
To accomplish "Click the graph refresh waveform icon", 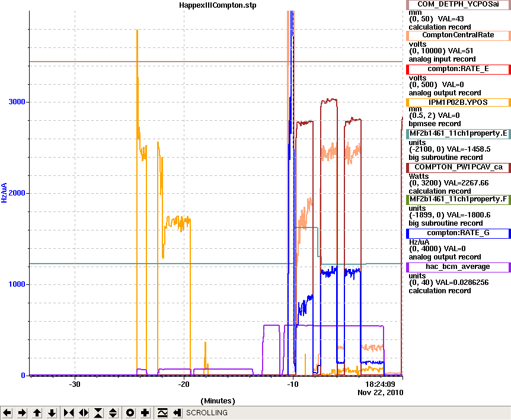I will pyautogui.click(x=162, y=413).
